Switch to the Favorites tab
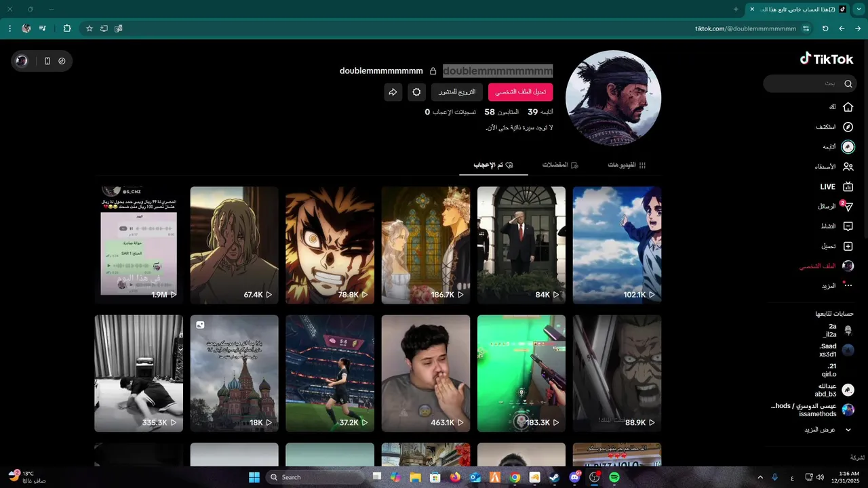 (560, 165)
